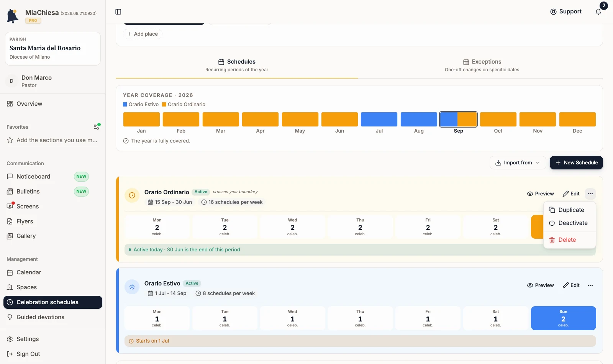Click the Noticeboard message icon
613x364 pixels.
coord(10,177)
